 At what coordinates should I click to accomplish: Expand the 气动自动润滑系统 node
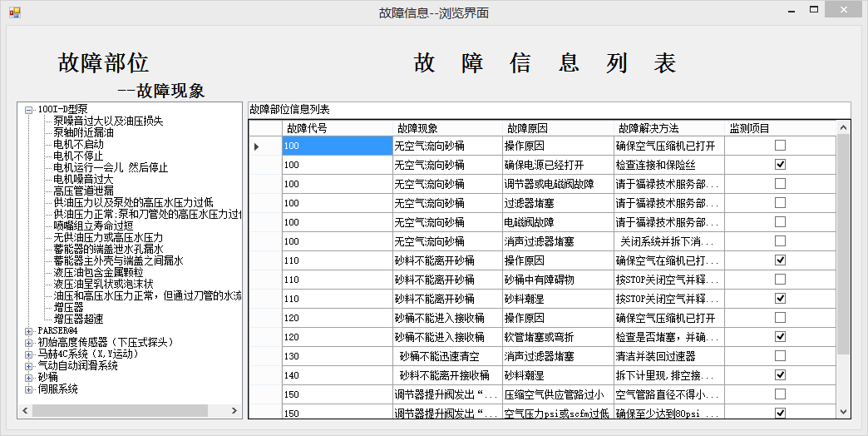29,365
